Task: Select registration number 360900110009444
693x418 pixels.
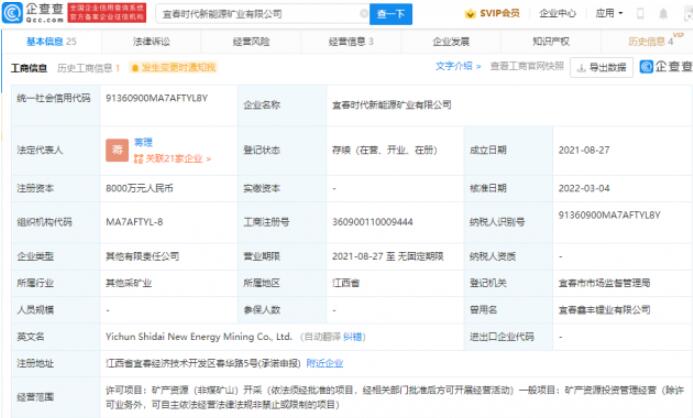Action: pos(373,222)
